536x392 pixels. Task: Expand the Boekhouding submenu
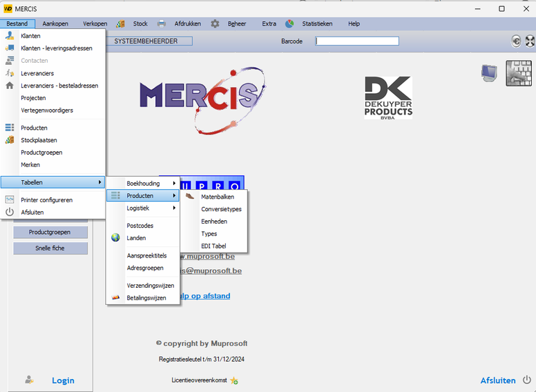click(x=143, y=184)
